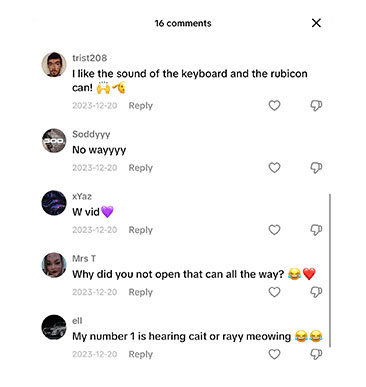Click the comments list scrollbar
This screenshot has width=366, height=387.
coord(330,270)
